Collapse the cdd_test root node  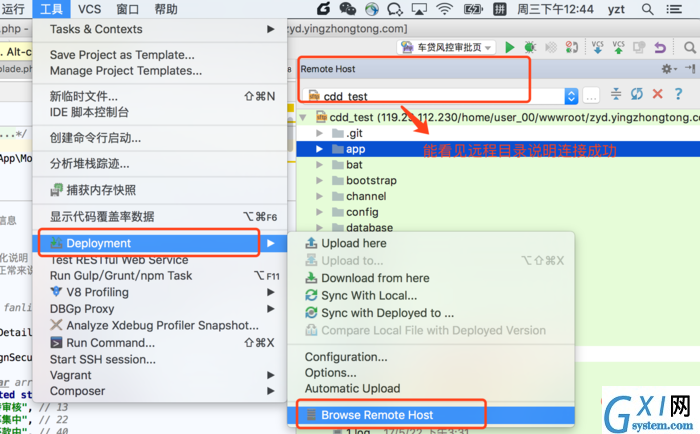click(x=303, y=117)
